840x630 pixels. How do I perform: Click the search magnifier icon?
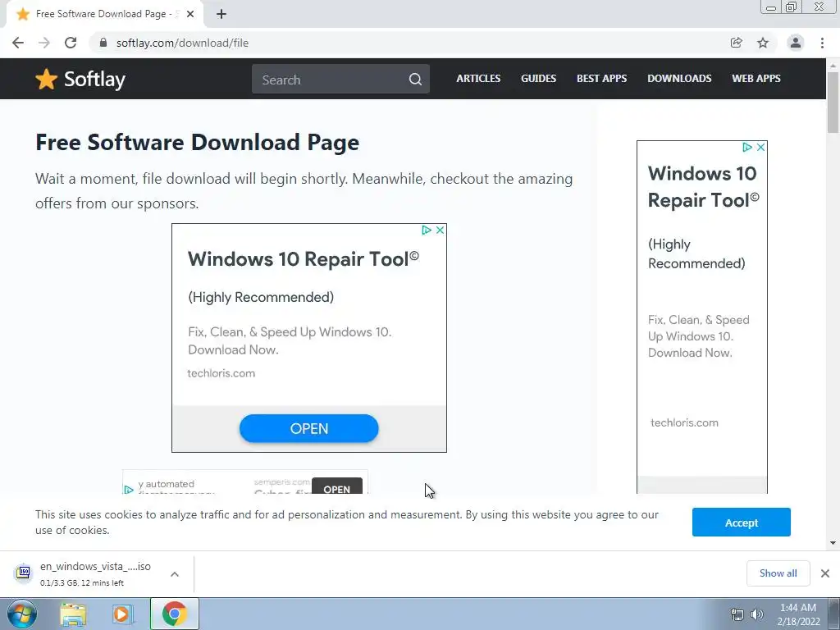click(x=415, y=80)
